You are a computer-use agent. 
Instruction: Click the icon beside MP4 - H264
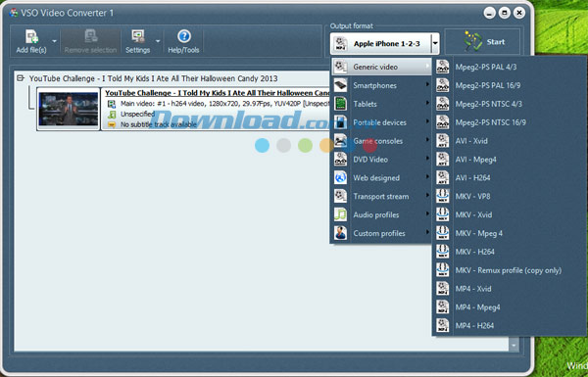443,325
